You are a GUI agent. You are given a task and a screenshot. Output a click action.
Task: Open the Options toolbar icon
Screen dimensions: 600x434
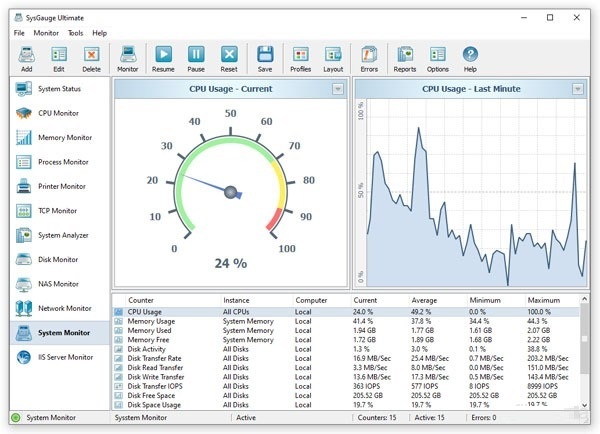[x=438, y=55]
